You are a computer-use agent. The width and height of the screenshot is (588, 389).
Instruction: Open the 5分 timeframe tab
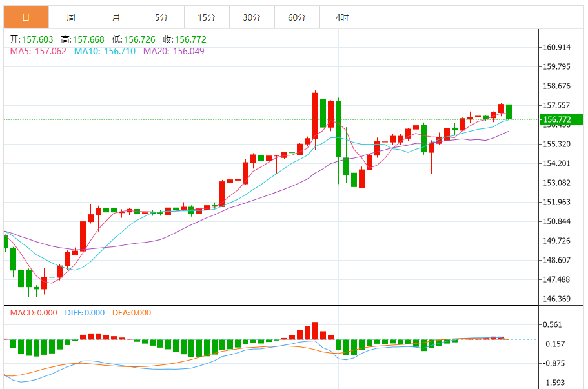point(161,17)
